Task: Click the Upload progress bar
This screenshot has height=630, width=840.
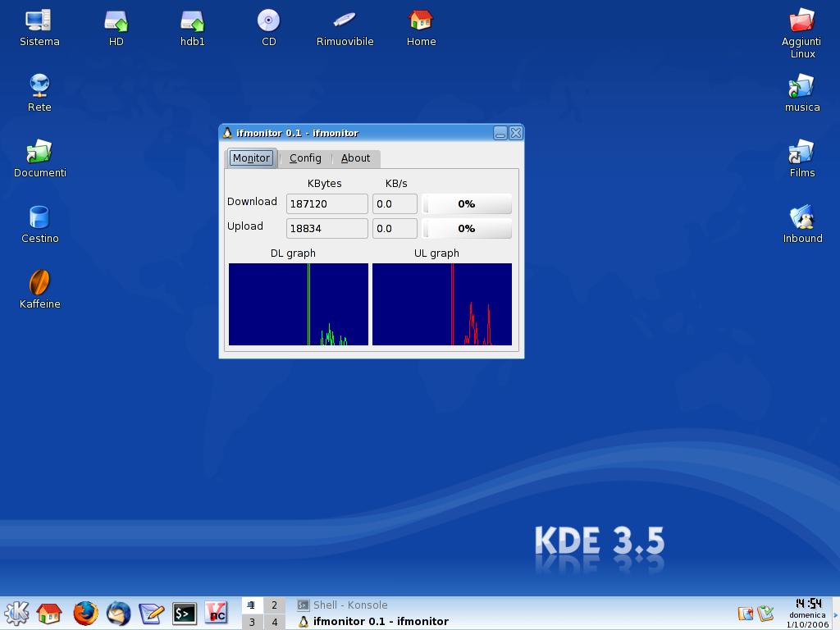Action: click(467, 228)
